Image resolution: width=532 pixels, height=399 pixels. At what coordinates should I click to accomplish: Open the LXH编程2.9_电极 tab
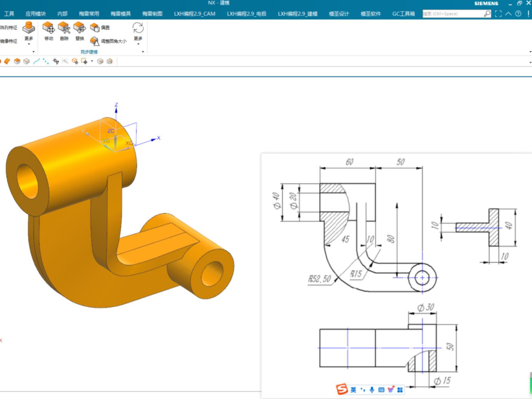(x=247, y=14)
